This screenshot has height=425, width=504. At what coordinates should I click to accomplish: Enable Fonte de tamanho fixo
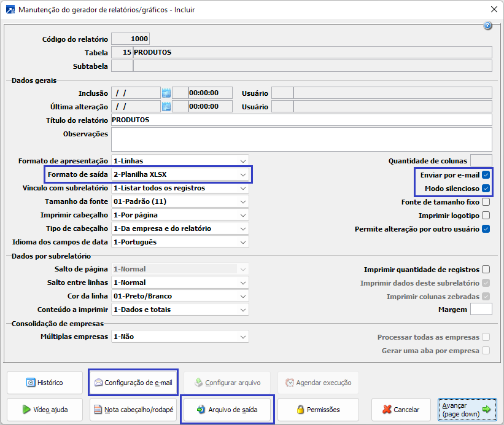point(486,202)
